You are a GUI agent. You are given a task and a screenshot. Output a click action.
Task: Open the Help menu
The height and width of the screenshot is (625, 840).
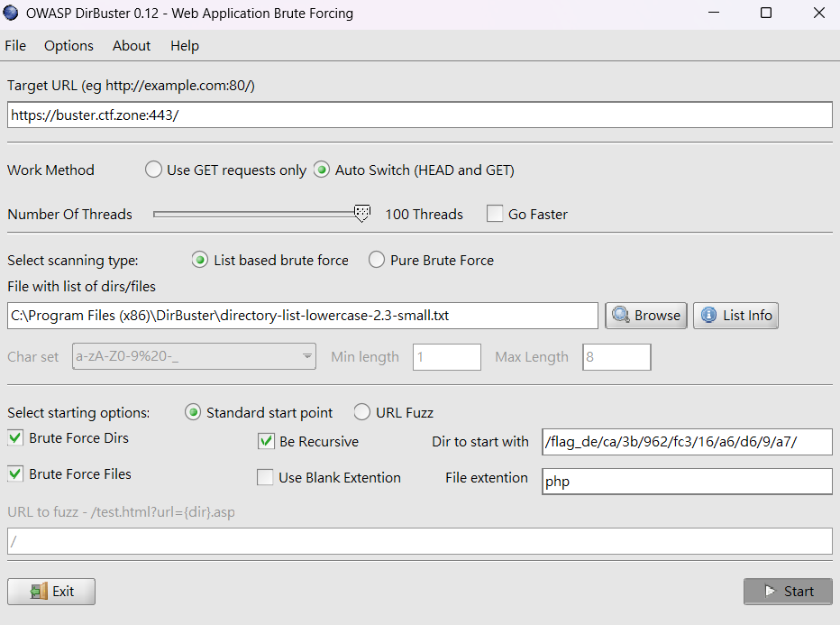tap(185, 46)
